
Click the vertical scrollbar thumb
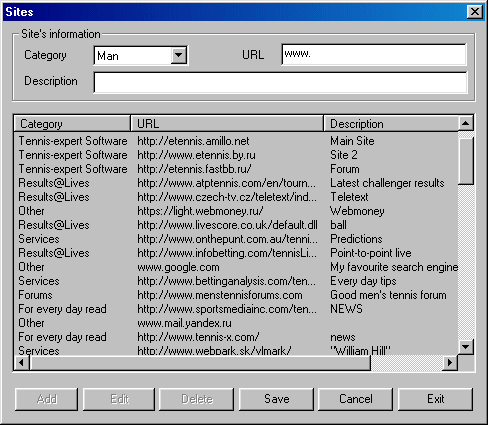[x=466, y=161]
